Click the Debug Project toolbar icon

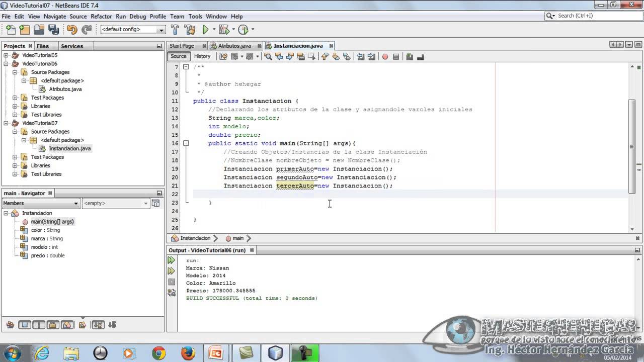tap(223, 30)
